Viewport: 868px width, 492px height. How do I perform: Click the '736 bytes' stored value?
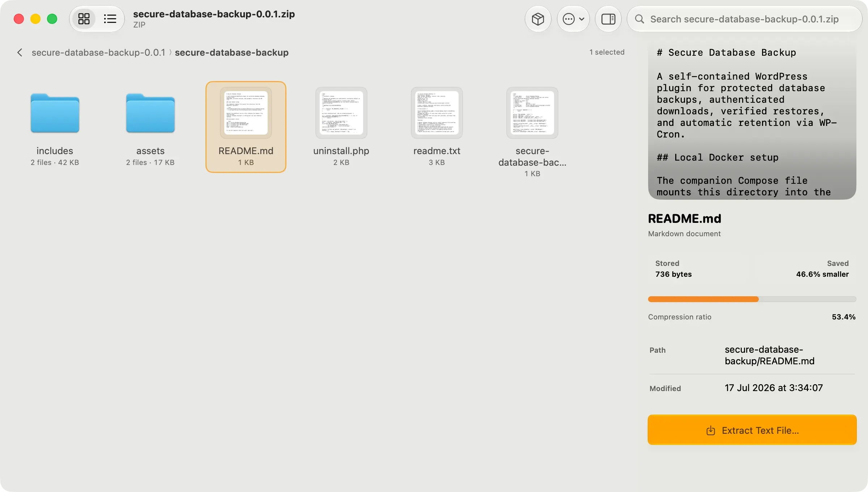click(x=673, y=274)
